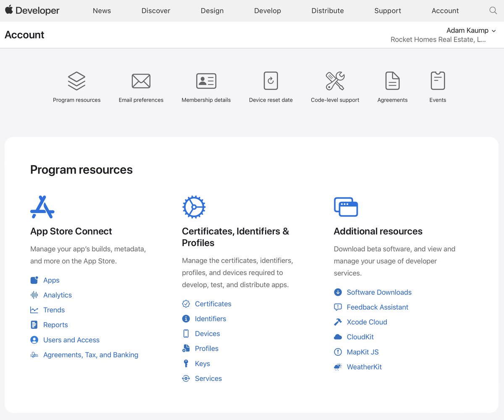Click the Services icon

coord(186,378)
